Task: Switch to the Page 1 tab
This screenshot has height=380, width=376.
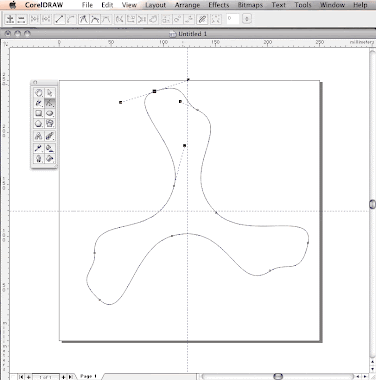Action: point(88,377)
